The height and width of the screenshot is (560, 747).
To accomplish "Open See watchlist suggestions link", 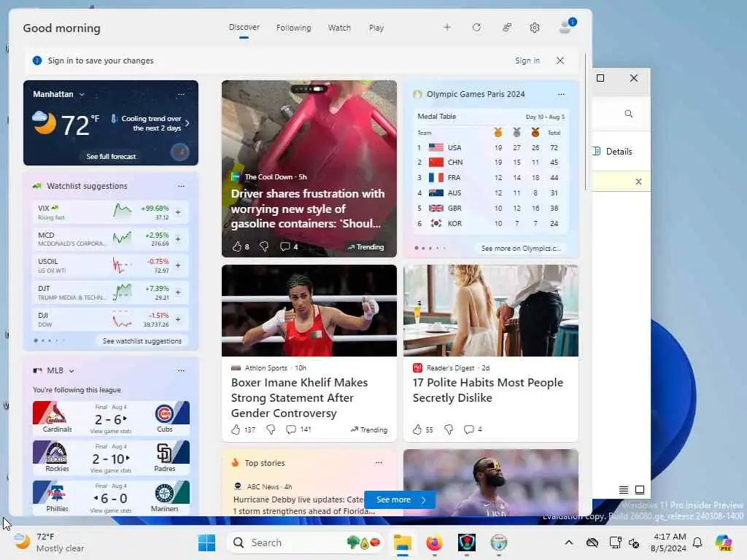I will [142, 341].
